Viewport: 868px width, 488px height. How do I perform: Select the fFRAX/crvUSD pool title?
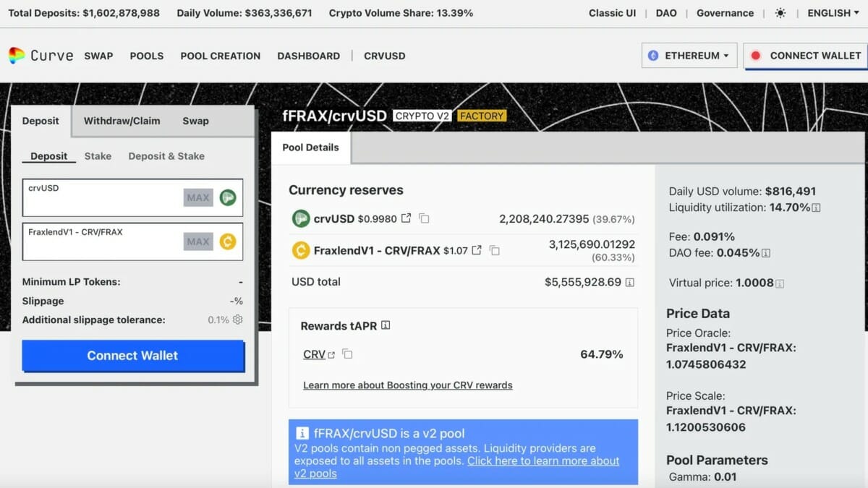click(334, 116)
